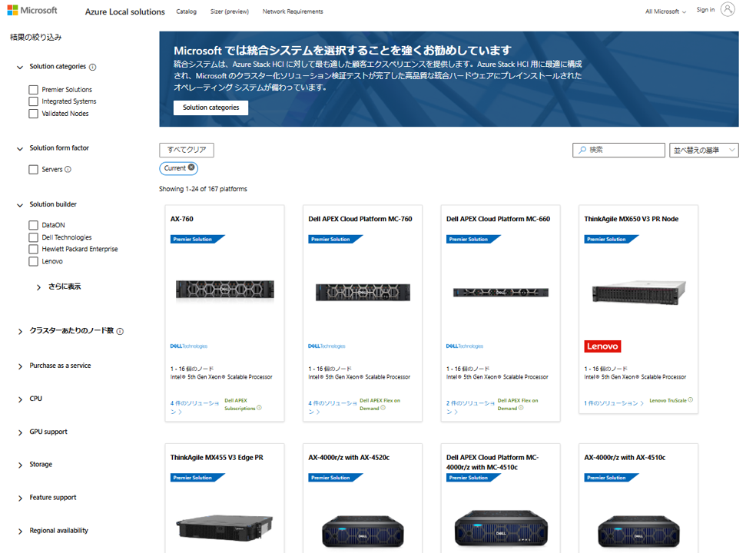
Task: Focus the 検索 search field
Action: 618,150
